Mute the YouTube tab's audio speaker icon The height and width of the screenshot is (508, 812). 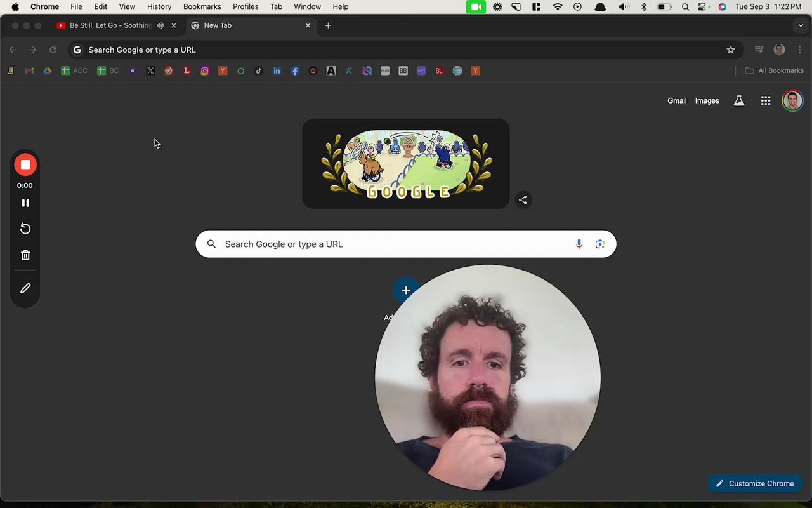160,25
